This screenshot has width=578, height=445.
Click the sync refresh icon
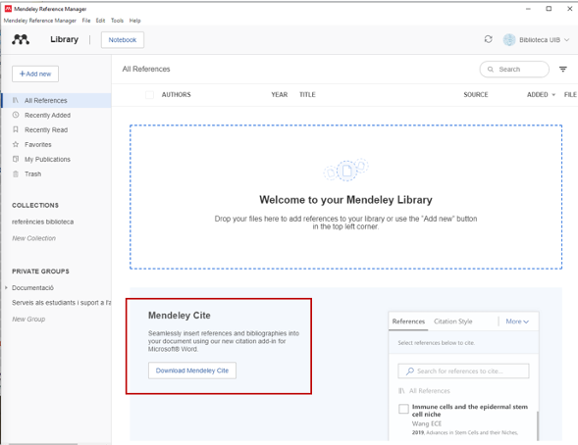tap(488, 39)
